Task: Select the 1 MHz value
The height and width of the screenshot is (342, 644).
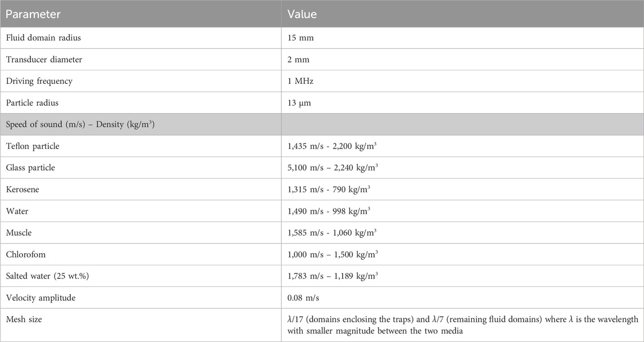Action: [x=300, y=82]
